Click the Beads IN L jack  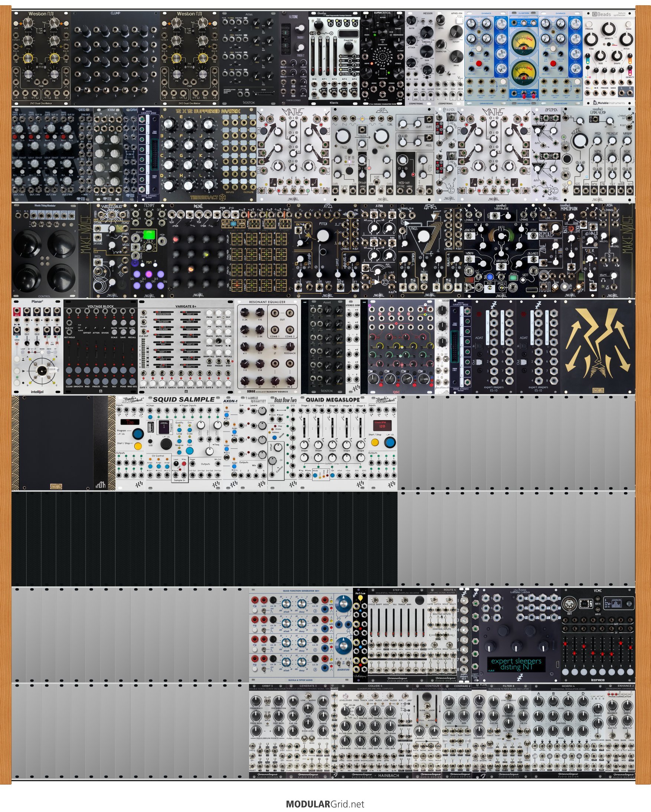coord(588,92)
